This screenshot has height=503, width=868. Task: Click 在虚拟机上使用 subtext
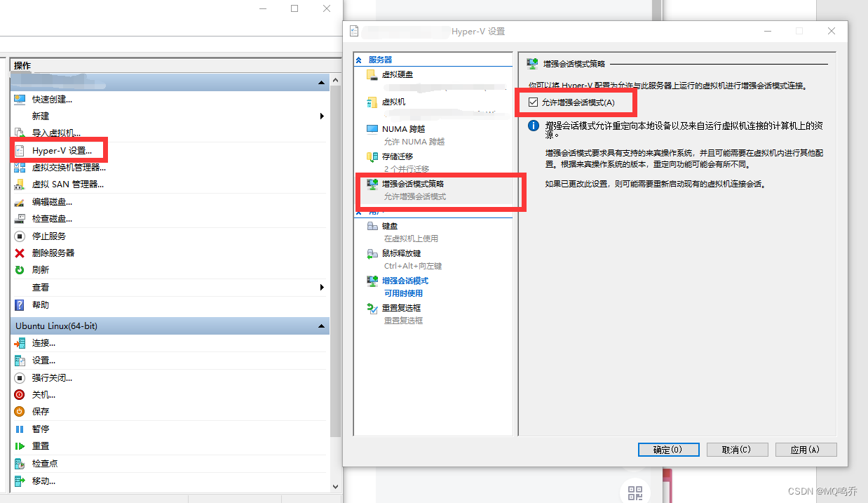[411, 239]
